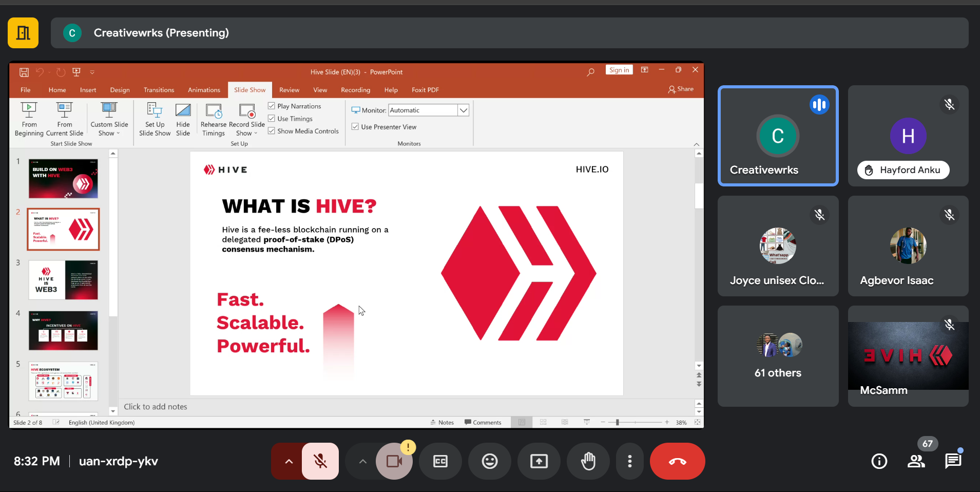Click the Slide Show status bar icon
The height and width of the screenshot is (492, 980).
click(x=587, y=422)
